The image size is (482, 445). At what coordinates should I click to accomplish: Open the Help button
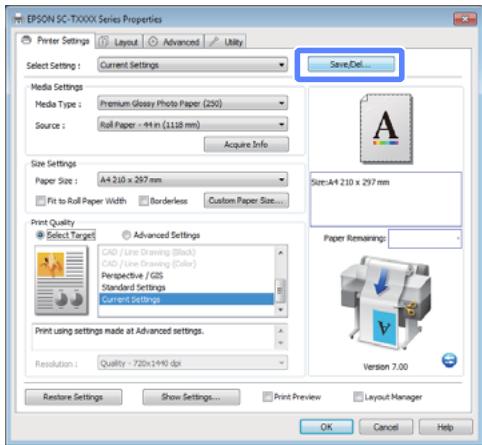click(x=445, y=427)
